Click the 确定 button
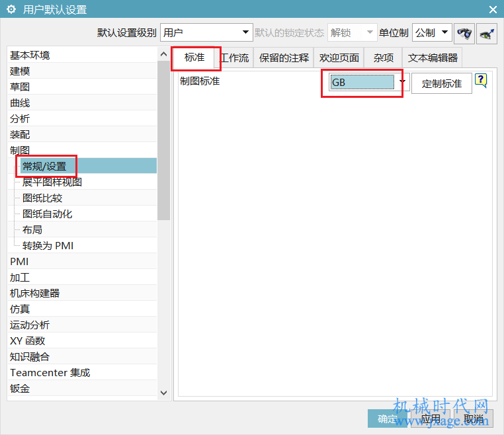Image resolution: width=504 pixels, height=435 pixels. (387, 418)
